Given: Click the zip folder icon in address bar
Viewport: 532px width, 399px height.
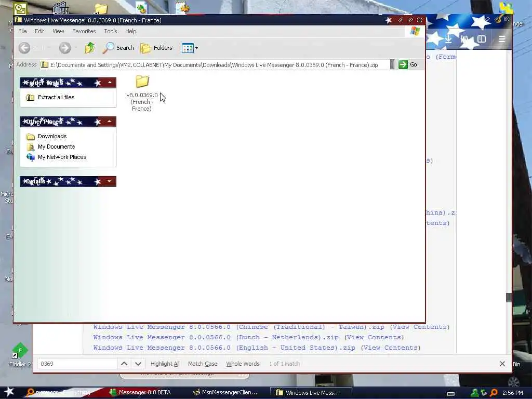Looking at the screenshot, I should pos(45,64).
